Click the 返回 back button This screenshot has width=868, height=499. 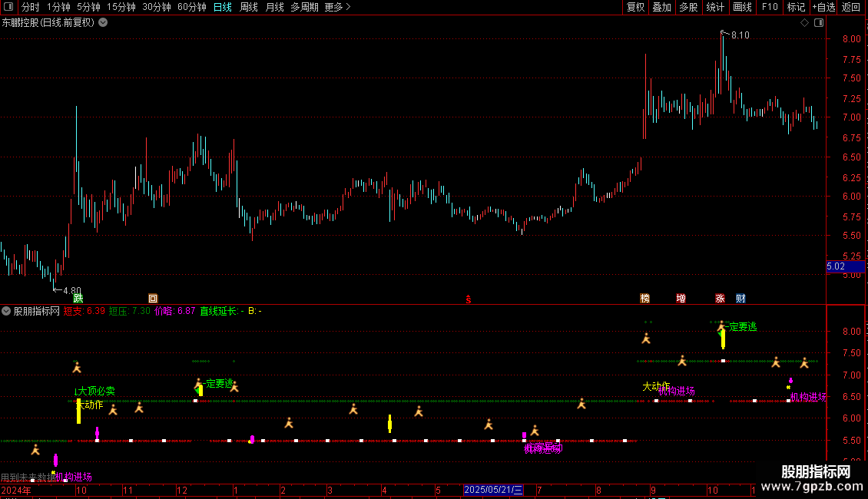pyautogui.click(x=851, y=7)
